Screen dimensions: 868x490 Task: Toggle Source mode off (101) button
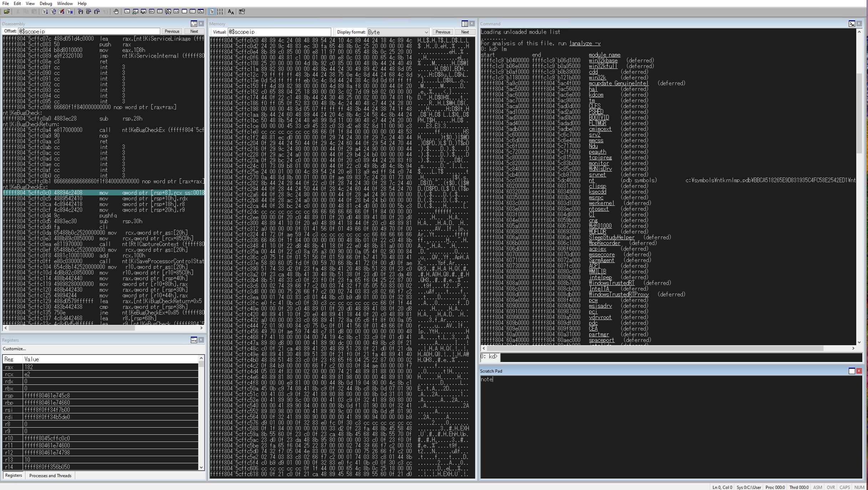[x=220, y=12]
